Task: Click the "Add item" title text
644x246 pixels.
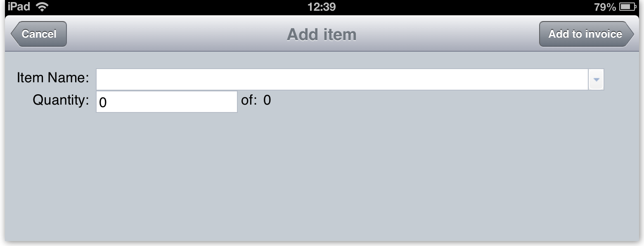Action: pos(322,34)
